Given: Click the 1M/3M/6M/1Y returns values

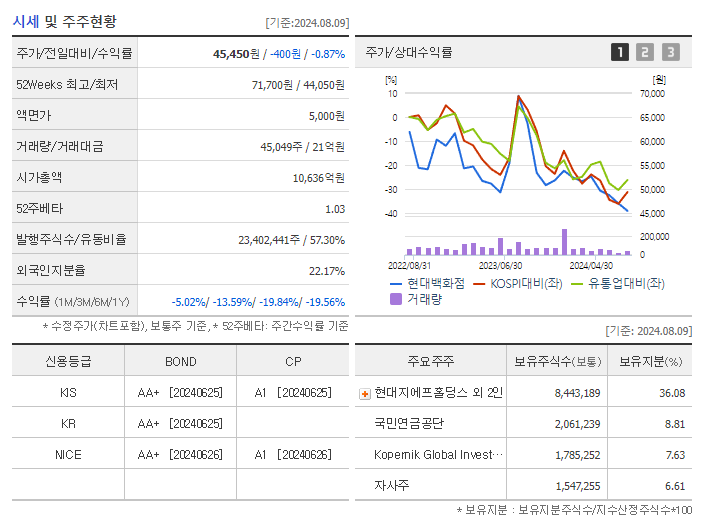Looking at the screenshot, I should 258,302.
